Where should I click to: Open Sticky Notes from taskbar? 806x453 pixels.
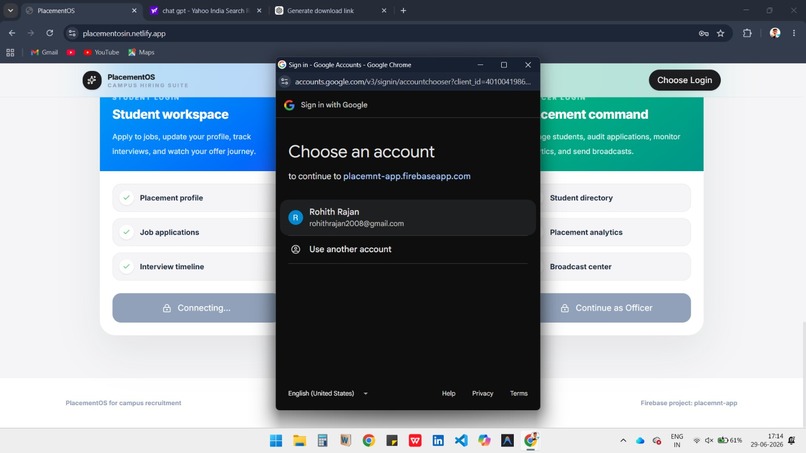coord(392,441)
